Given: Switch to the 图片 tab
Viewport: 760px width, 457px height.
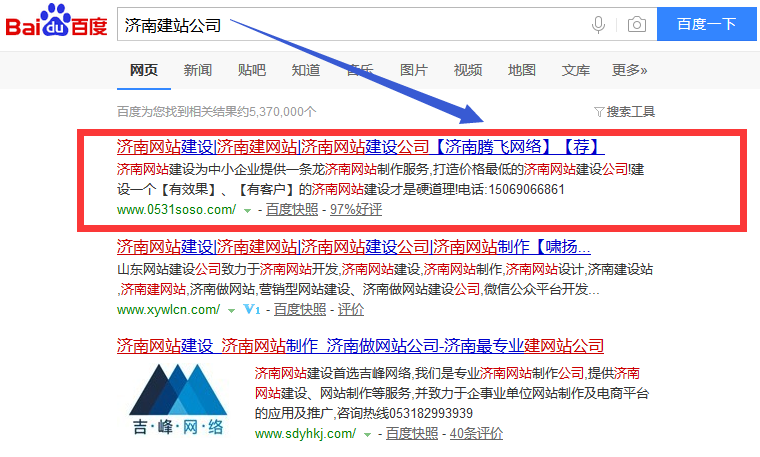Looking at the screenshot, I should (x=413, y=70).
